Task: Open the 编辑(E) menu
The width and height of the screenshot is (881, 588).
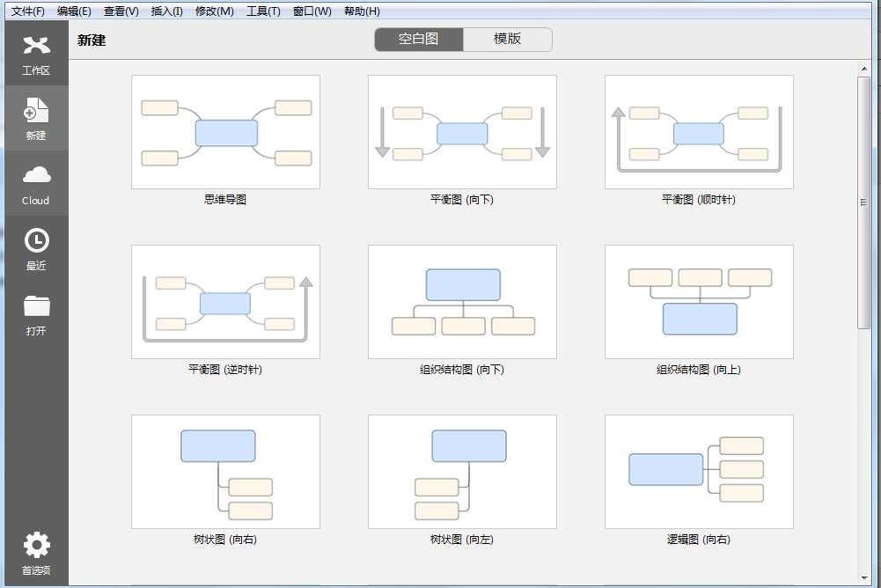Action: [x=74, y=11]
